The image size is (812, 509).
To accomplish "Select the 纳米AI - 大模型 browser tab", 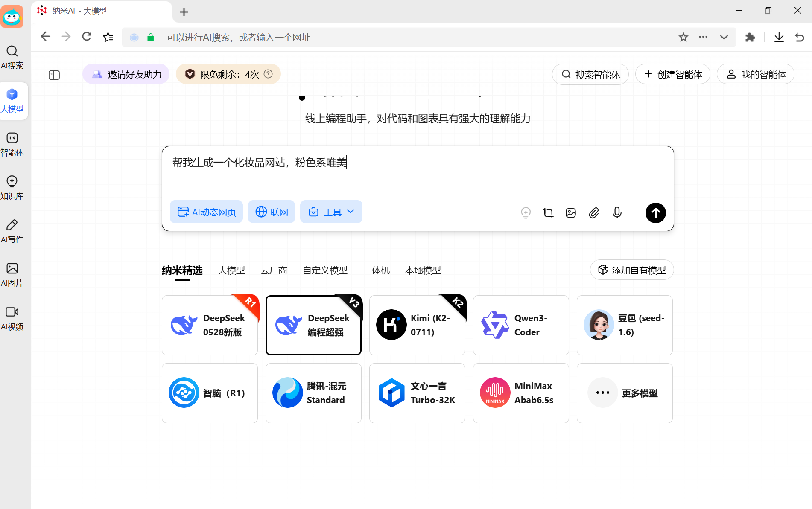I will coord(102,11).
